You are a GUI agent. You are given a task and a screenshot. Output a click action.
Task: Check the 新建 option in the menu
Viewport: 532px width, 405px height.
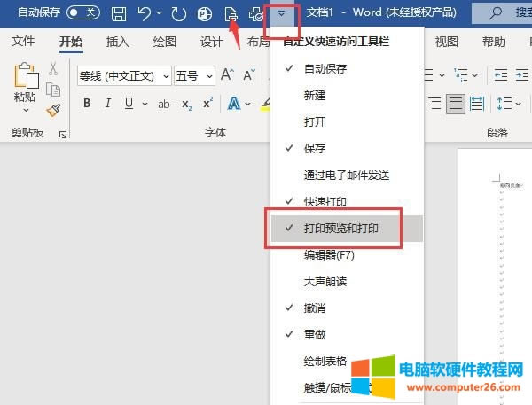tap(314, 95)
